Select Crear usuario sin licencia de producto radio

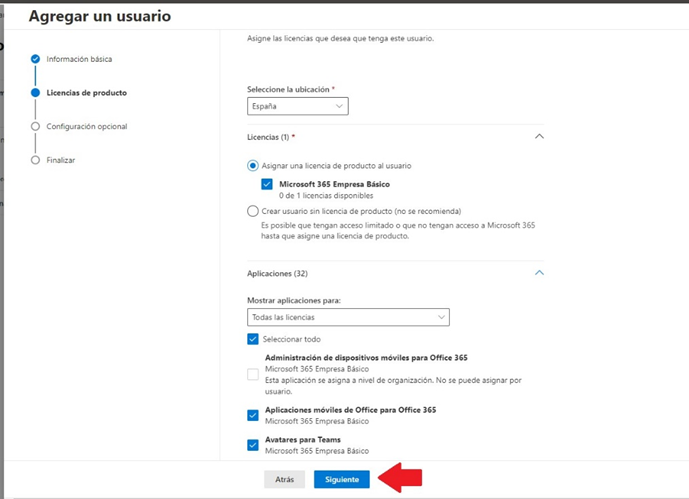tap(253, 211)
